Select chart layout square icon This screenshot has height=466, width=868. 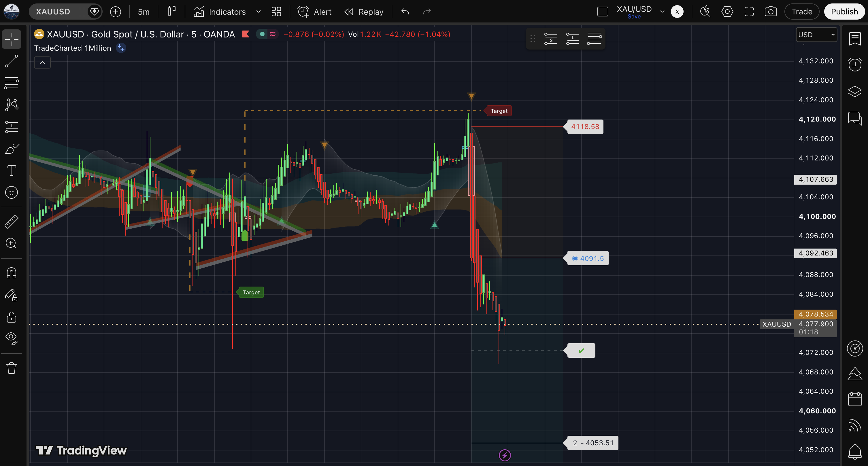click(x=603, y=12)
